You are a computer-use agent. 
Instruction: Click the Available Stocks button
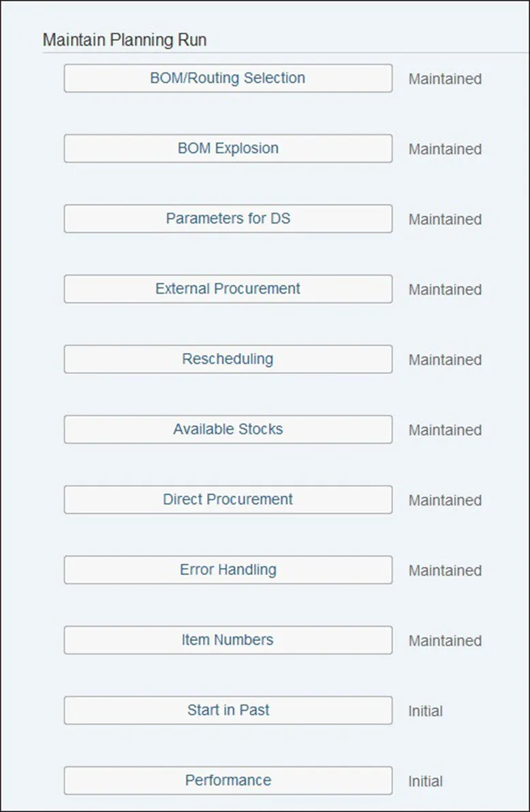click(228, 429)
